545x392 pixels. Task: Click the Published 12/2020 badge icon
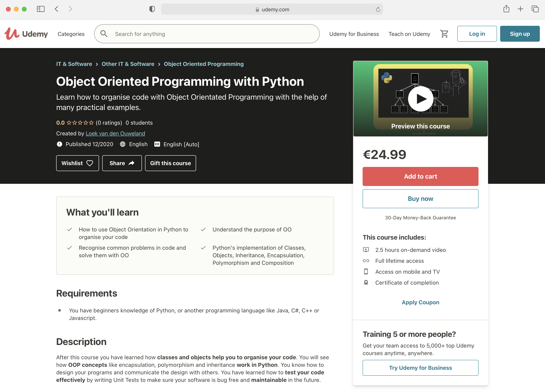[59, 144]
